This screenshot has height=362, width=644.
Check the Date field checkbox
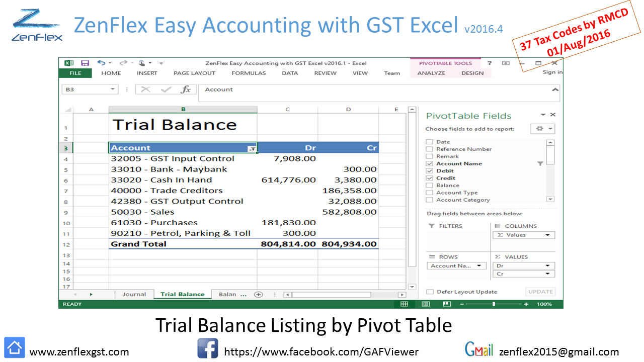429,142
